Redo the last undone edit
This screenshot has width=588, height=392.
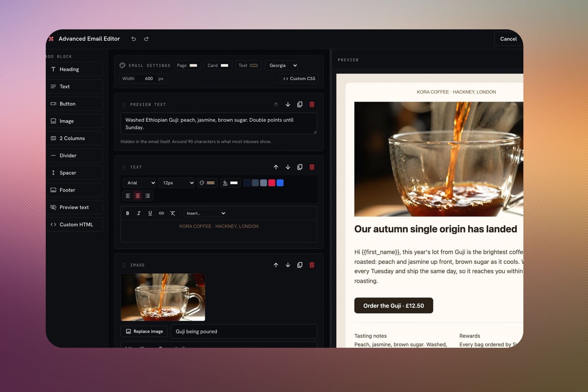tap(146, 39)
